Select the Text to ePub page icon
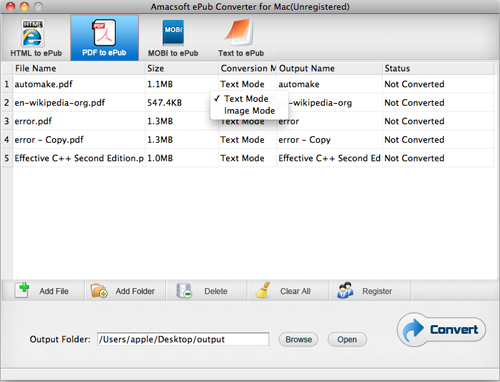 click(239, 32)
